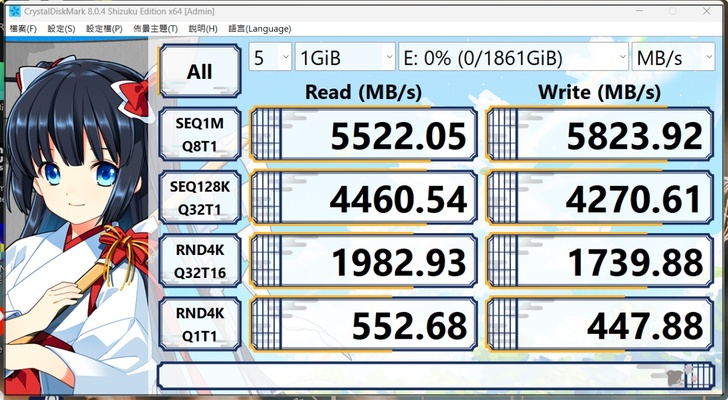
Task: Run all benchmarks with All button
Action: click(200, 71)
